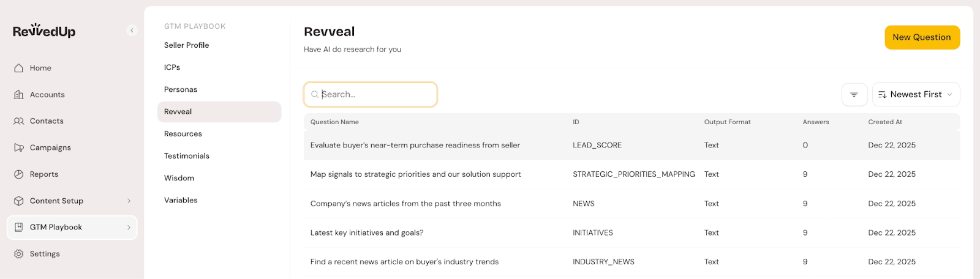This screenshot has width=980, height=279.
Task: Open the filter icon button
Action: tap(854, 94)
